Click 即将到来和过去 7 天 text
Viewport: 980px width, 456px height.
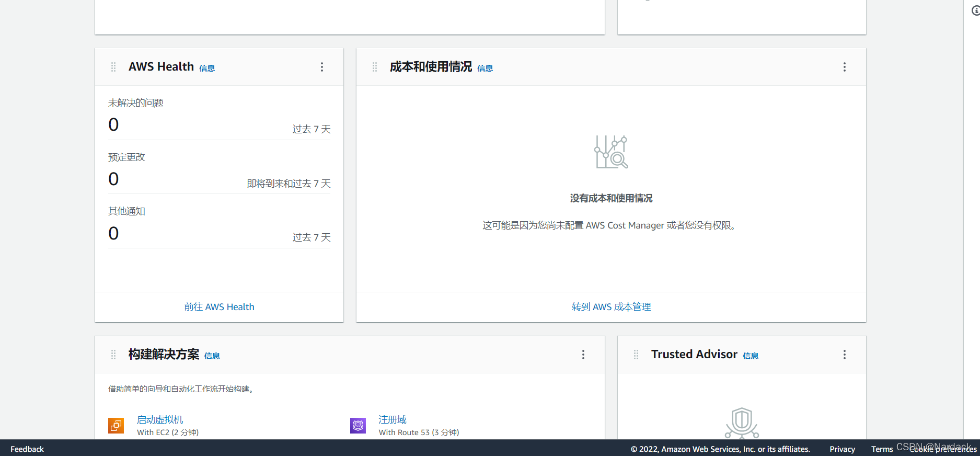[289, 184]
